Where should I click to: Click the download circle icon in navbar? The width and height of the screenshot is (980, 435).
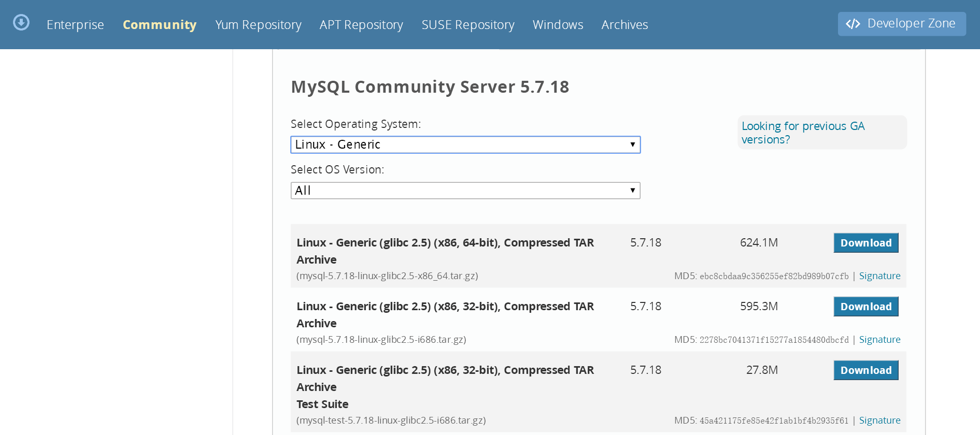(x=21, y=23)
